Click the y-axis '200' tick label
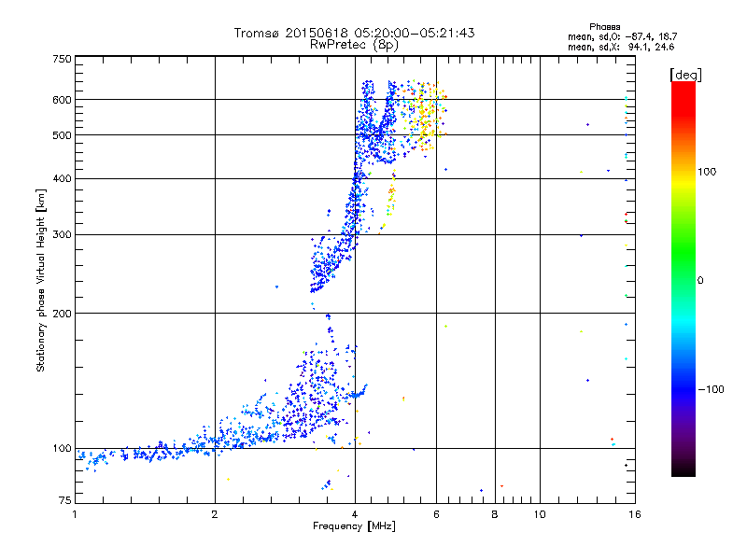 coord(63,314)
